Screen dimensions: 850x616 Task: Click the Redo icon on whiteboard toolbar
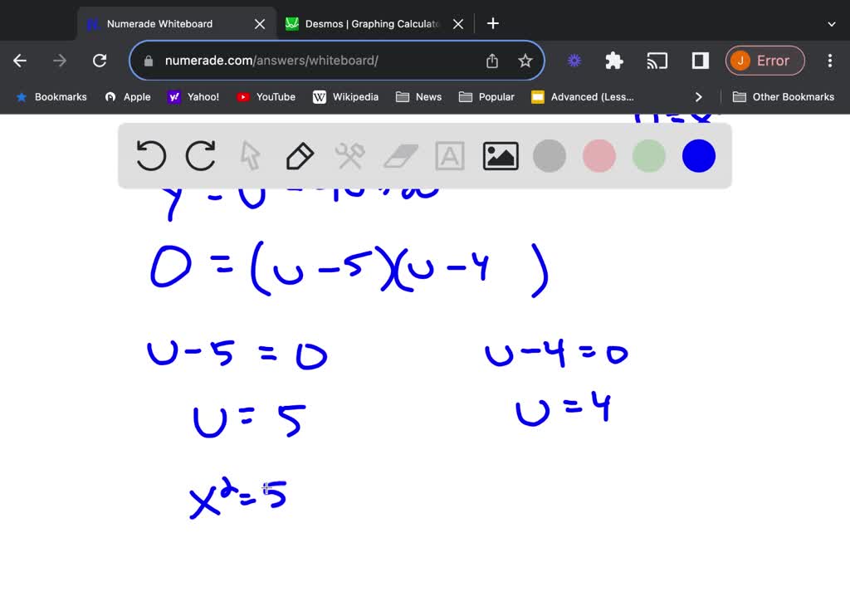pos(200,155)
